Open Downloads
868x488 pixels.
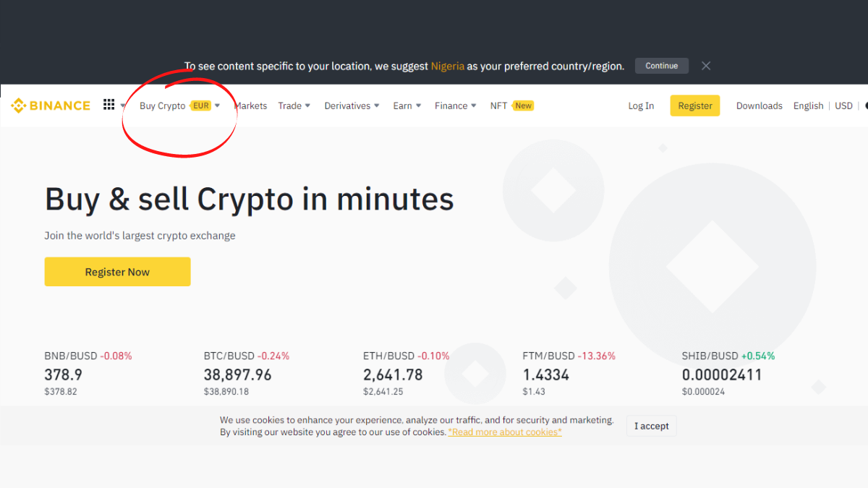(759, 106)
